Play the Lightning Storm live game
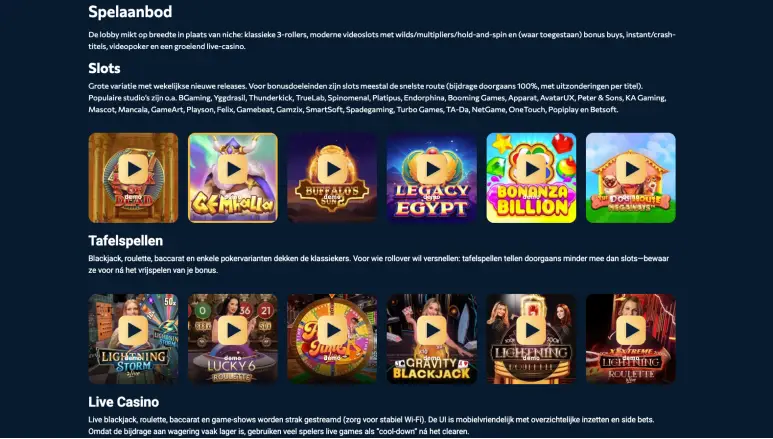 click(x=134, y=330)
